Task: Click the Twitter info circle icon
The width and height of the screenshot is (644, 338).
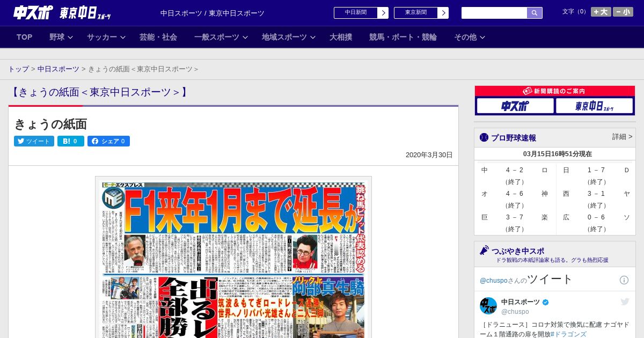Action: point(624,280)
